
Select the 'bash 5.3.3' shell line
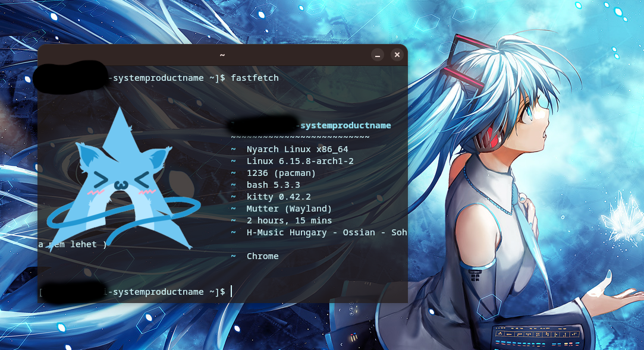point(273,185)
